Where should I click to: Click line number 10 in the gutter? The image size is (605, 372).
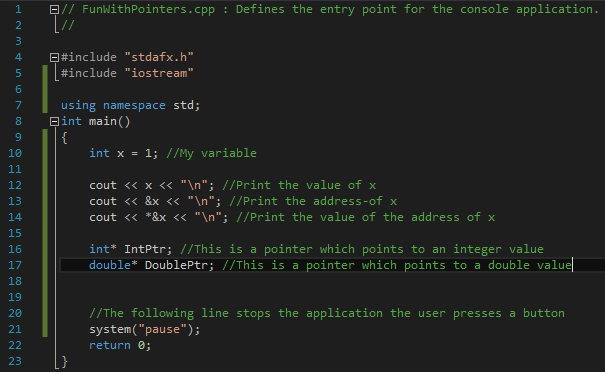pyautogui.click(x=15, y=153)
